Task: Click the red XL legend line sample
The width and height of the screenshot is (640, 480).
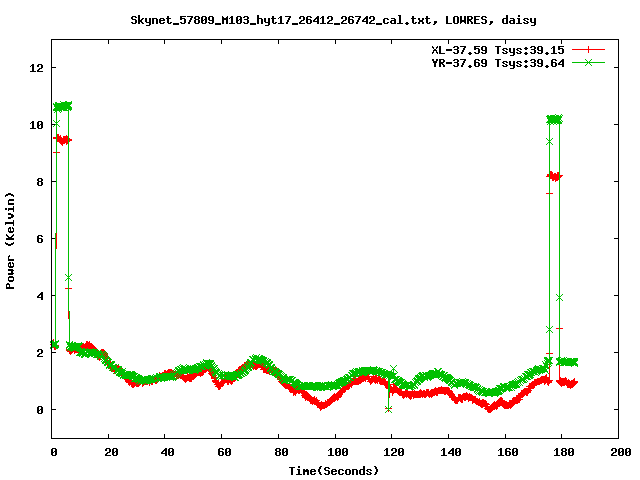Action: point(588,50)
